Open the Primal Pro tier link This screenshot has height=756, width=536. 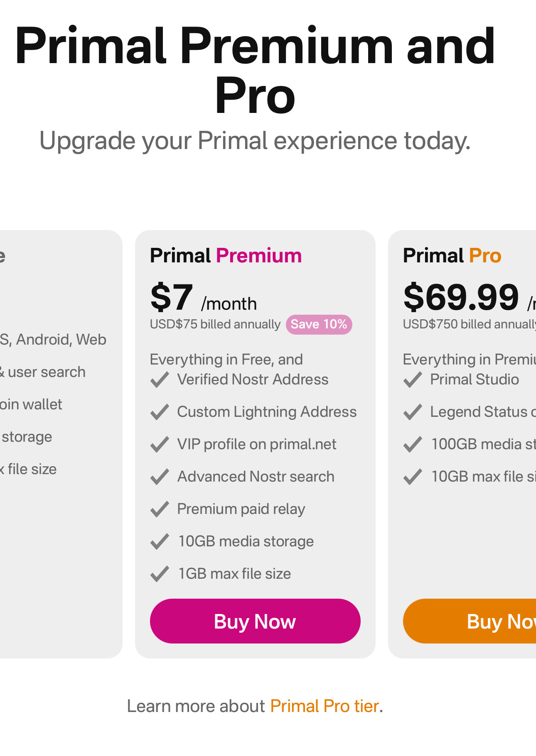pos(325,706)
